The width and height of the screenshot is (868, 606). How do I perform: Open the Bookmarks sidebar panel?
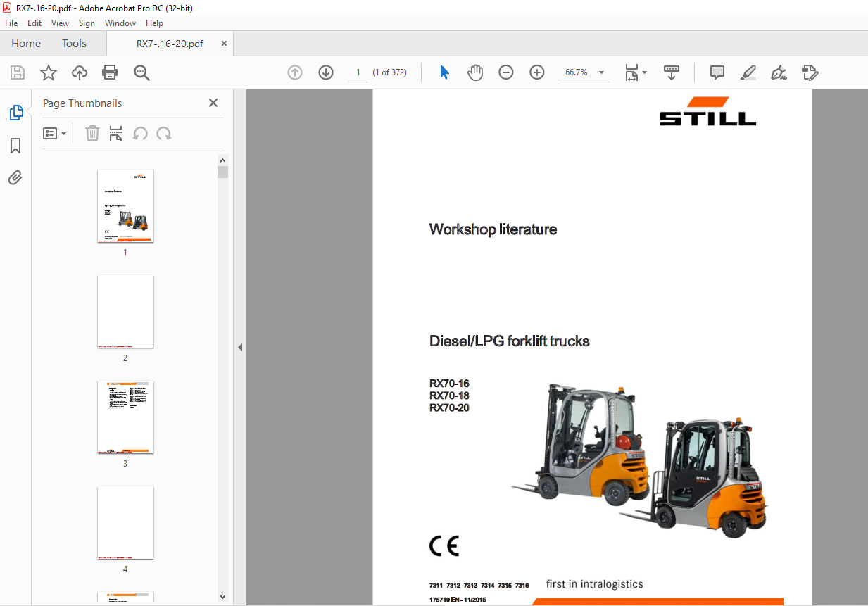pos(15,146)
